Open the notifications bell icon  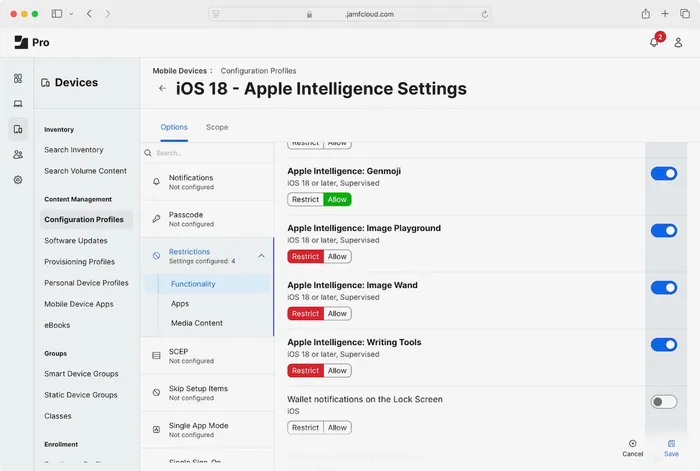click(x=654, y=42)
